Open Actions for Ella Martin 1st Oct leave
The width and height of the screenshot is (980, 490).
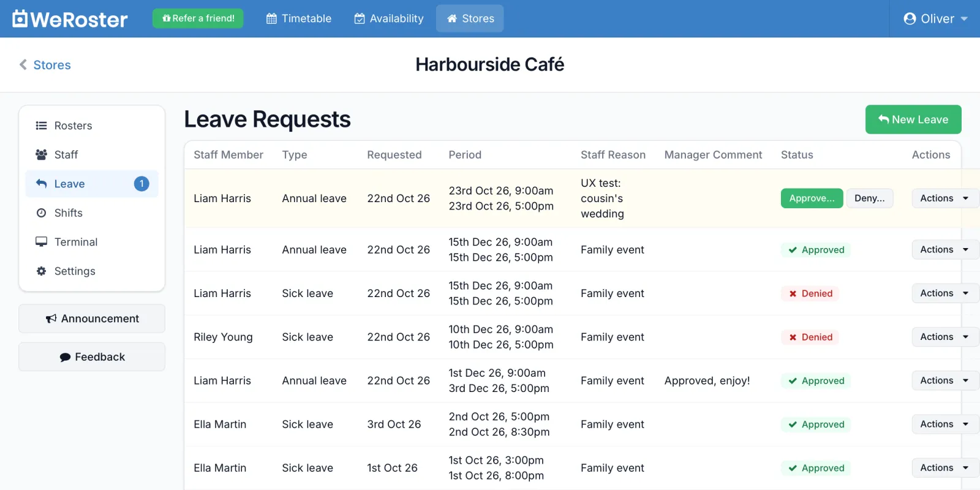pos(945,467)
